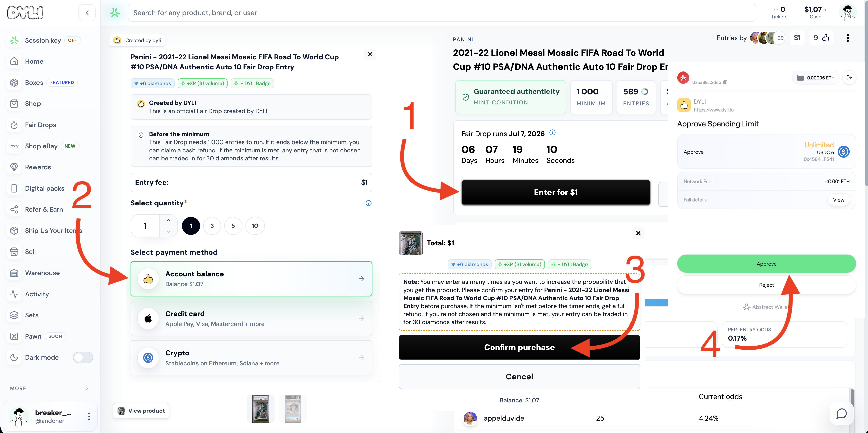Click the green Abstract logo beside search

[x=114, y=13]
